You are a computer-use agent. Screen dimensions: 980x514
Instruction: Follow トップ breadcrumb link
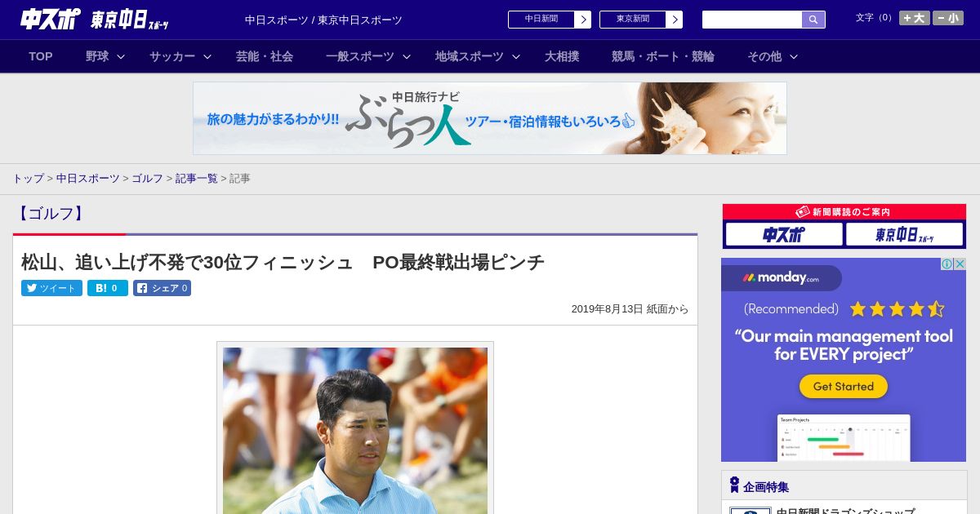[29, 179]
